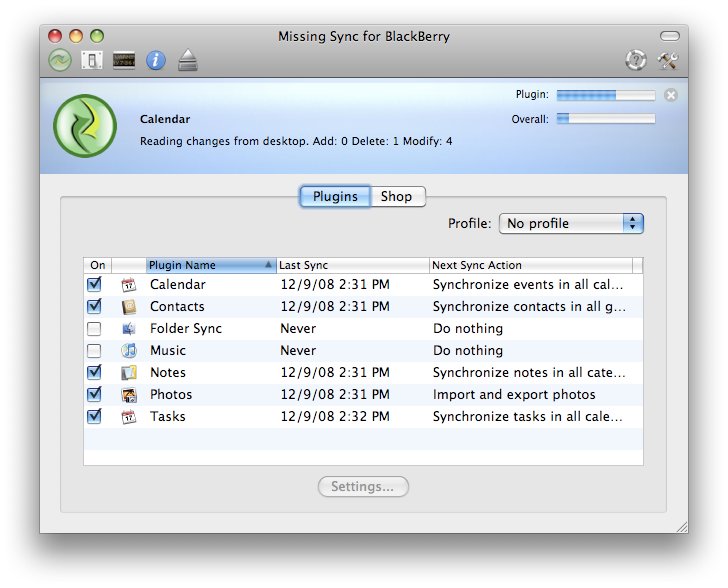Enable the Folder Sync plugin checkbox
Image resolution: width=728 pixels, height=588 pixels.
tap(95, 329)
